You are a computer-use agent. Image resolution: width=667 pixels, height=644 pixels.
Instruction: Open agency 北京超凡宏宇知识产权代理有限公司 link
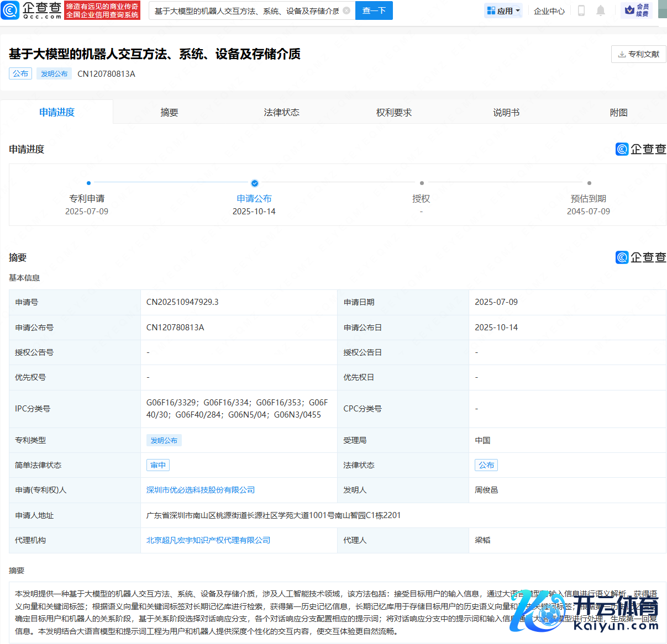(x=208, y=540)
